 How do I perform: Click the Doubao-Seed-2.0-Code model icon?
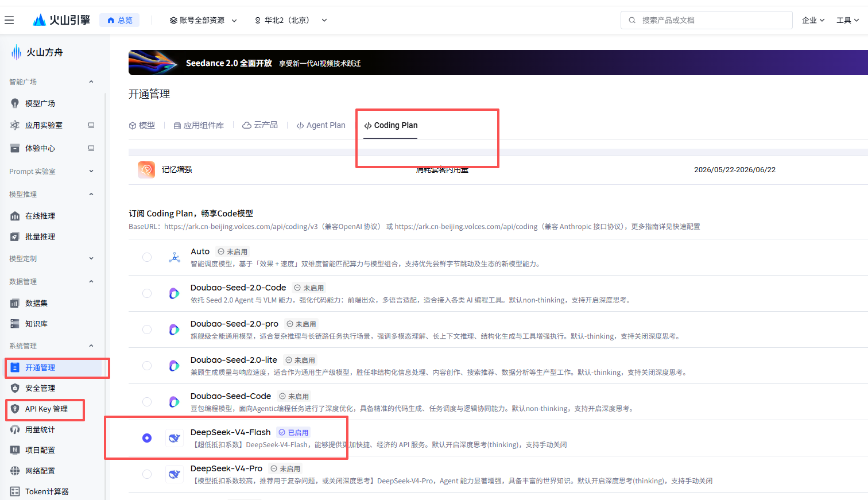[x=175, y=293]
